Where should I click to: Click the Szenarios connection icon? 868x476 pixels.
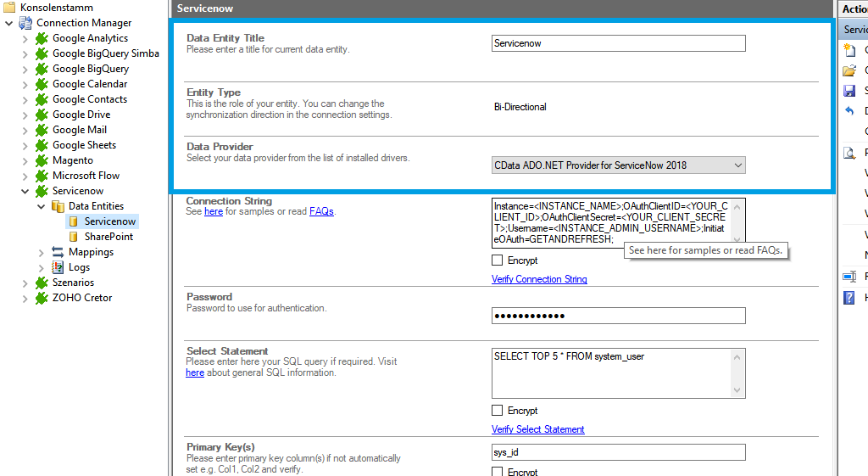(42, 283)
